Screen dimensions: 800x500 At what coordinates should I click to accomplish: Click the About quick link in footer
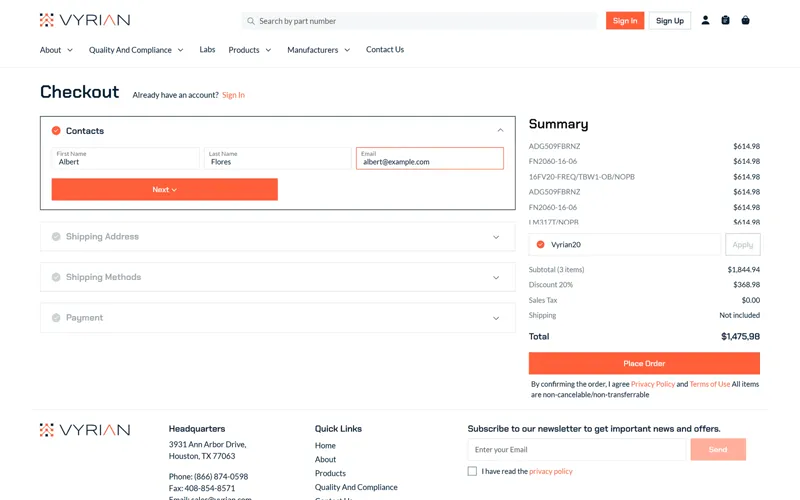coord(326,459)
